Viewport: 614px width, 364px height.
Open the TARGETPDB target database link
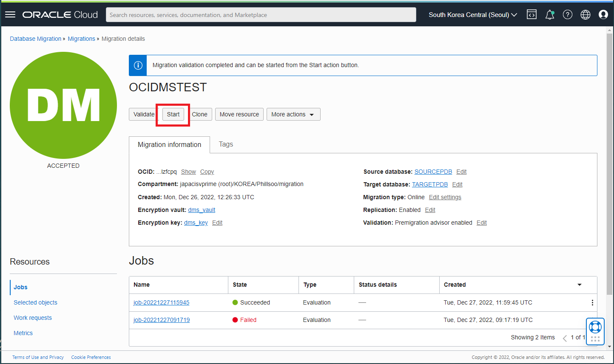[430, 184]
